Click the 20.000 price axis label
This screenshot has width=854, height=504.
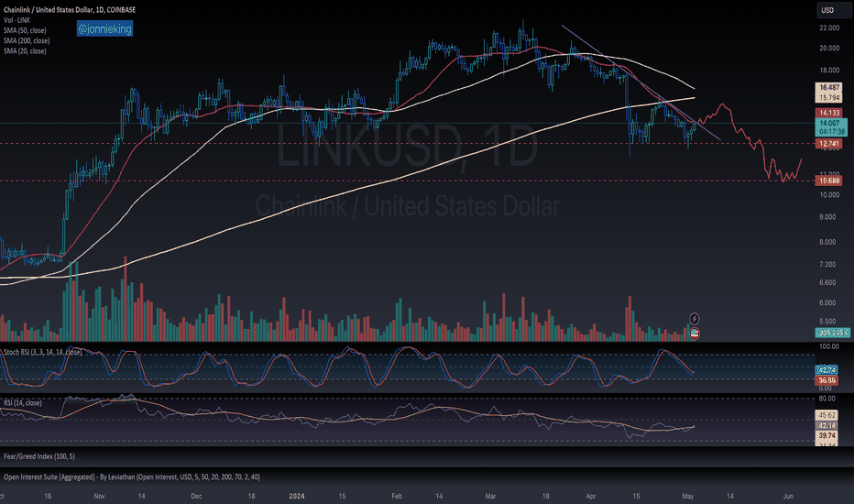click(x=829, y=48)
